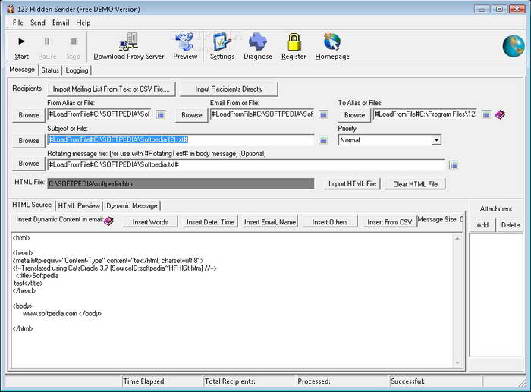Click the Register padlock icon
Image resolution: width=531 pixels, height=392 pixels.
point(294,42)
